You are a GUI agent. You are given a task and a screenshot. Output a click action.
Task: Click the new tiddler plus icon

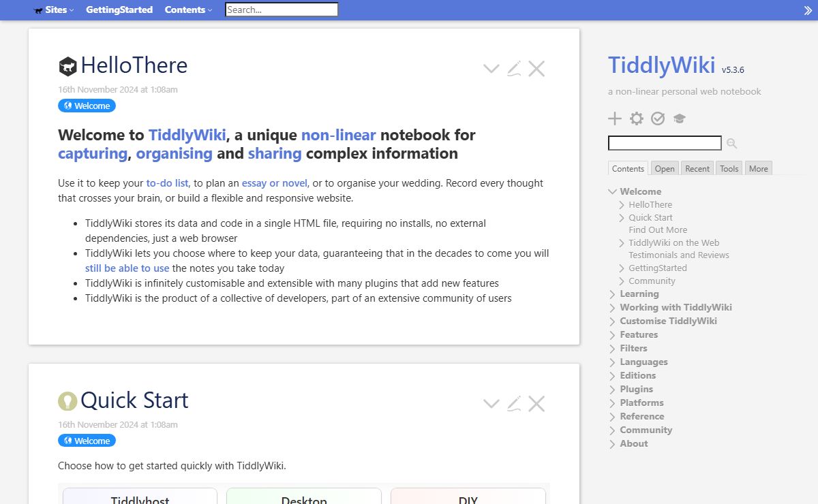[615, 119]
